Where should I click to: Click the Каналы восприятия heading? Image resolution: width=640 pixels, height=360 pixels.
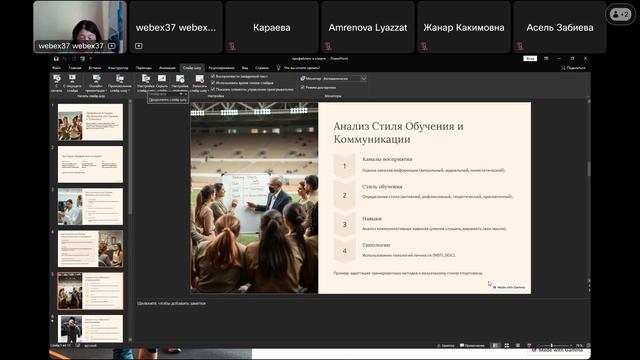point(387,159)
